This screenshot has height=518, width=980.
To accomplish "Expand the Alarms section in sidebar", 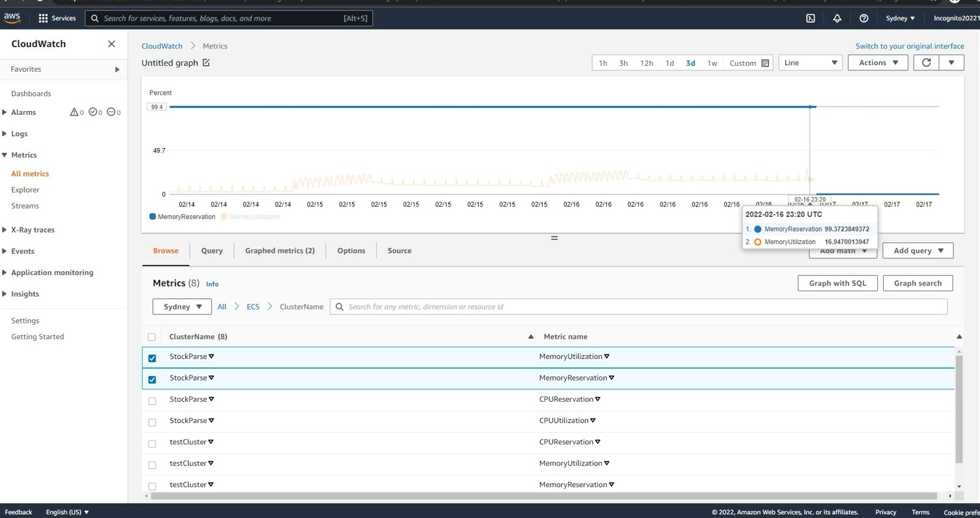I will coord(5,112).
